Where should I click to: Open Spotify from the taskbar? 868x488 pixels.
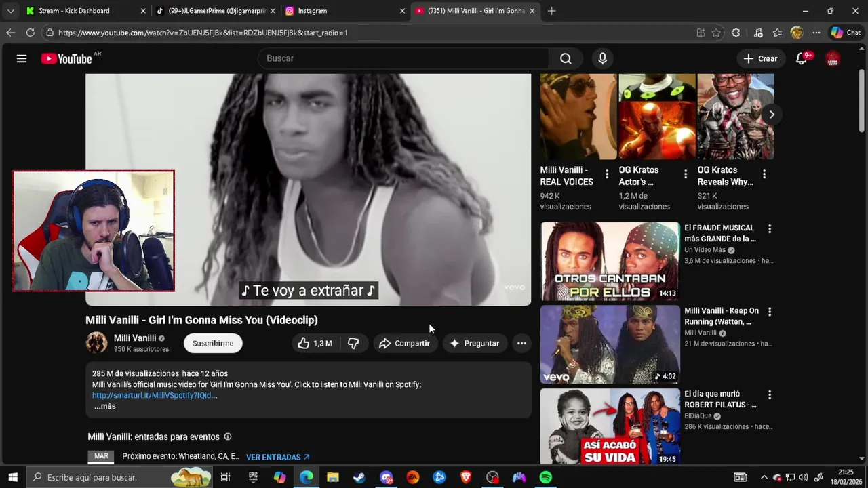coord(545,477)
